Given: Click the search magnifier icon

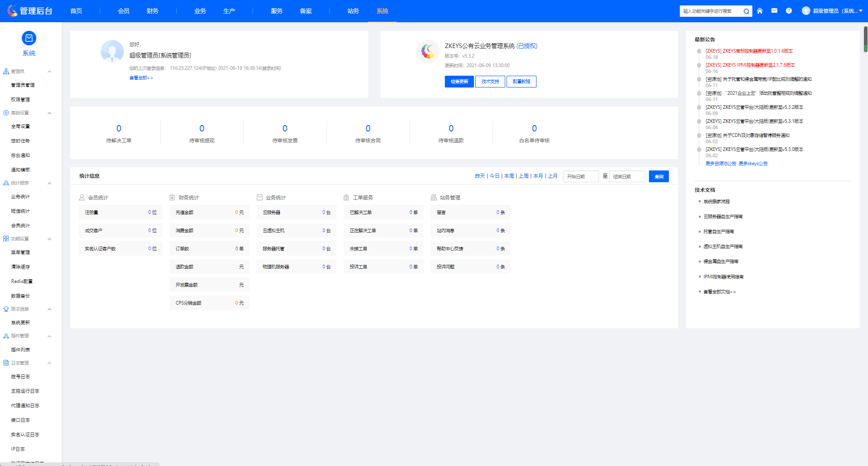Looking at the screenshot, I should coord(746,11).
